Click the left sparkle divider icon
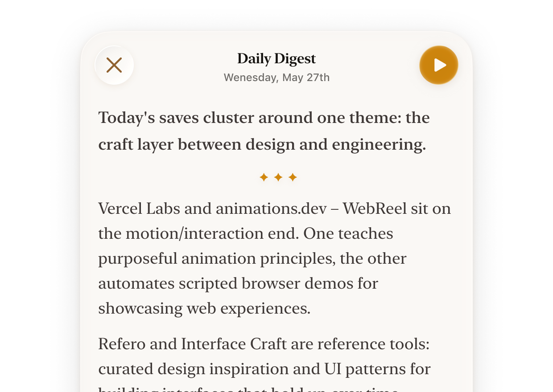 264,178
